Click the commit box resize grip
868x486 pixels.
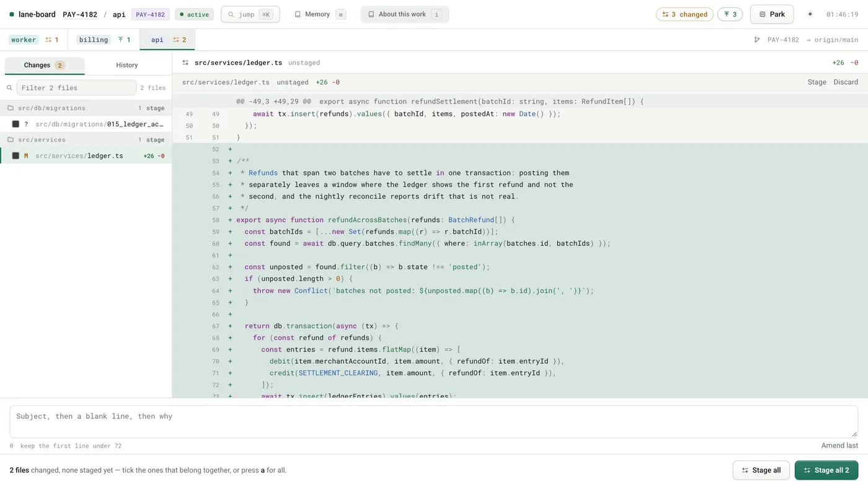[854, 434]
